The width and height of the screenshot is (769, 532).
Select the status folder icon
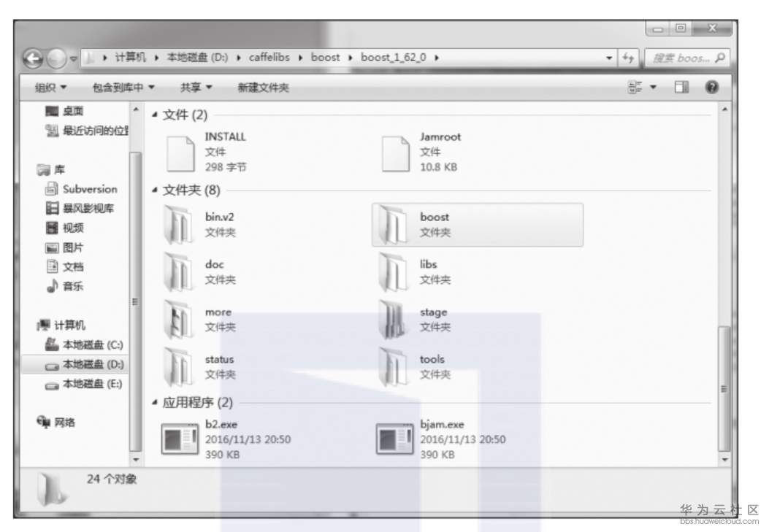177,367
